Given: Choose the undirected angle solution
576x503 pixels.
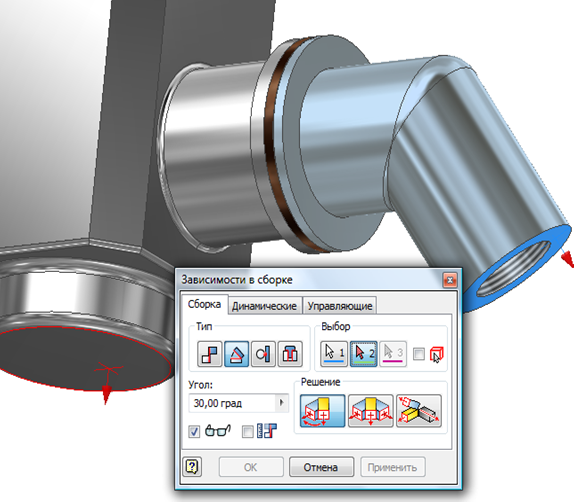Looking at the screenshot, I should (371, 411).
